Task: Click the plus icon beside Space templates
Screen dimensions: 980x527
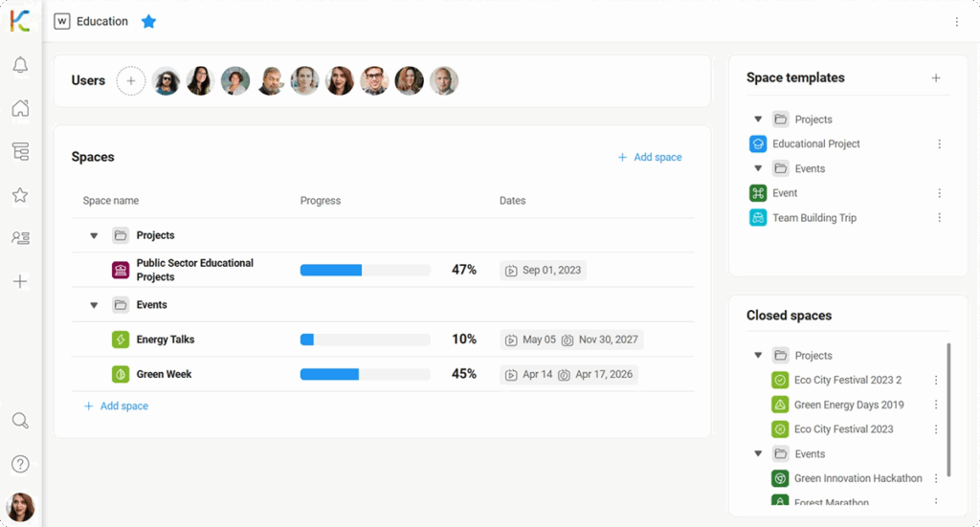Action: (936, 78)
